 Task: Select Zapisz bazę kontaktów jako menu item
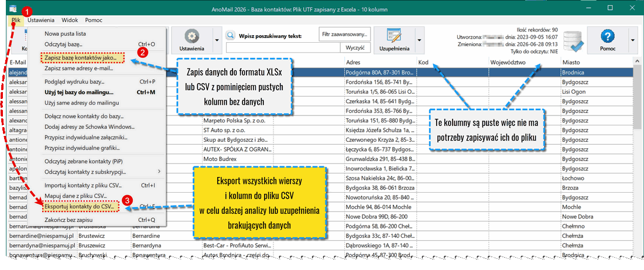click(80, 58)
